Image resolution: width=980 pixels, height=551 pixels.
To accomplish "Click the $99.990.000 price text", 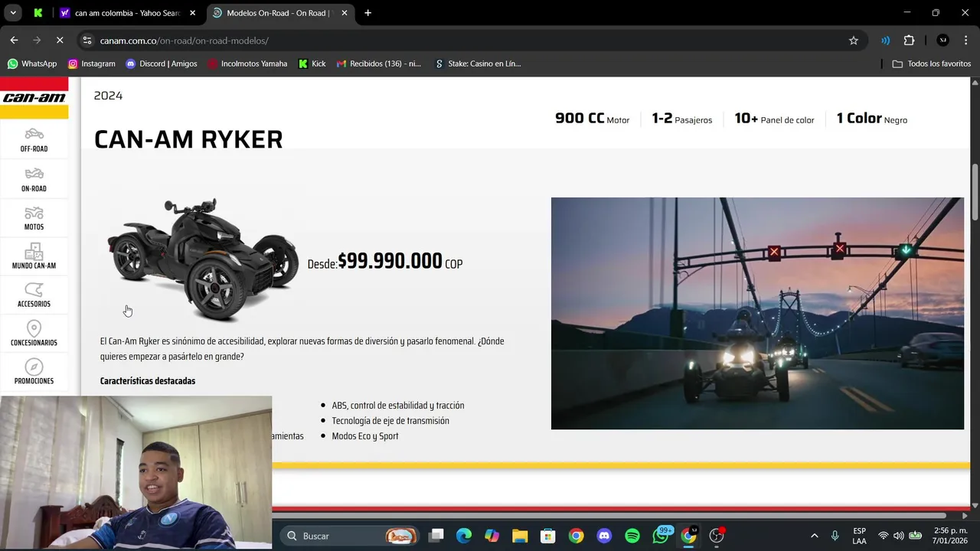I will (390, 261).
